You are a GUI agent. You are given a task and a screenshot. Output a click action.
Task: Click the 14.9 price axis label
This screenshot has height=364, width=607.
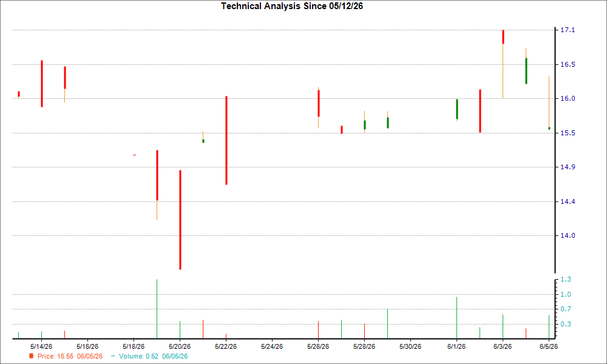click(x=568, y=167)
